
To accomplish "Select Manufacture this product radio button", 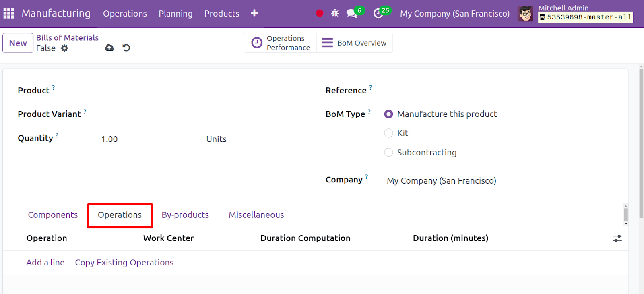I will [388, 114].
